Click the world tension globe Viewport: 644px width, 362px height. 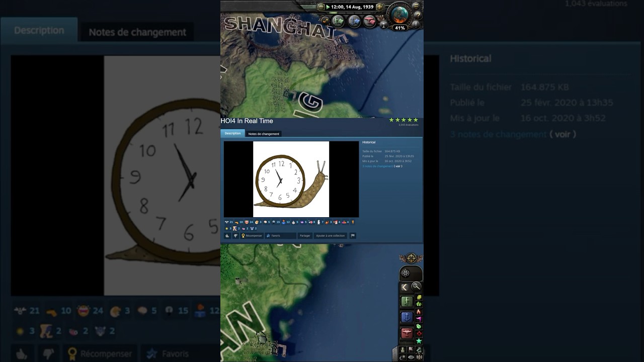[399, 15]
